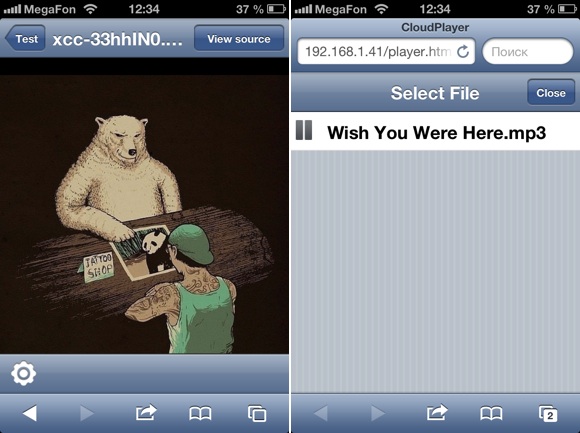Tap the bear tattoo shop image
This screenshot has height=433, width=580.
[x=144, y=214]
